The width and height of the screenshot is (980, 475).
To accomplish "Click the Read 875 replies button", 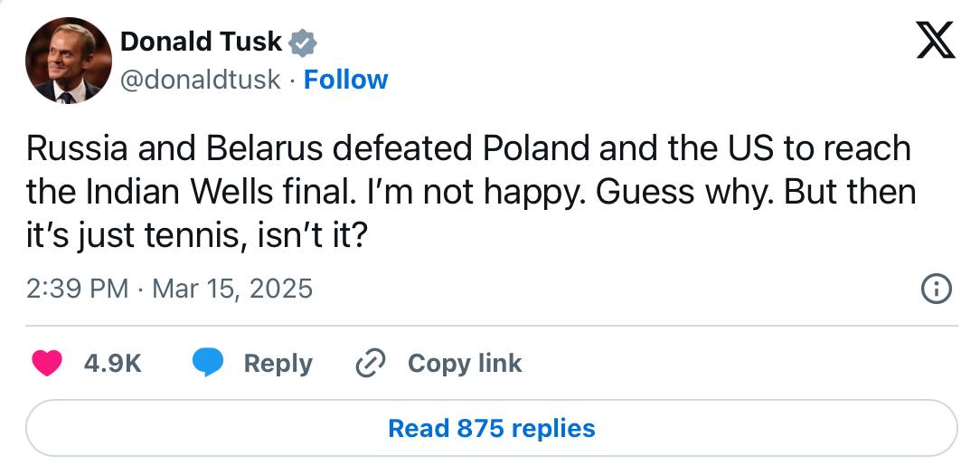I will [491, 428].
